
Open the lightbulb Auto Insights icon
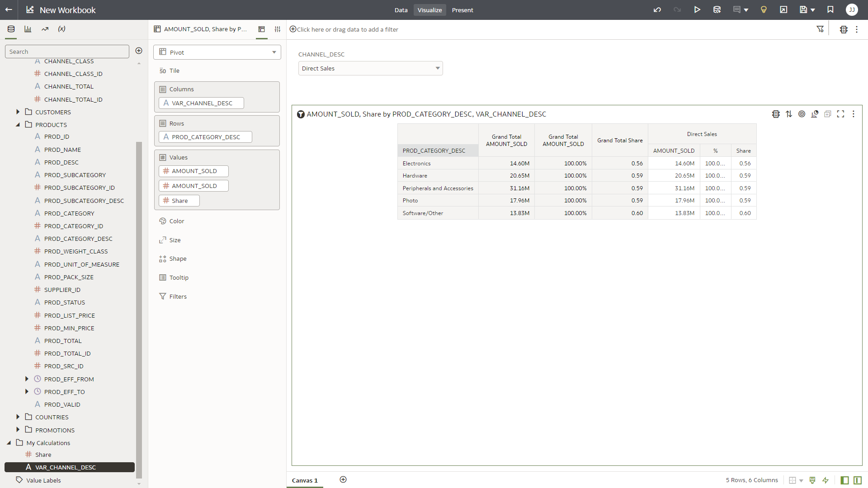click(764, 10)
